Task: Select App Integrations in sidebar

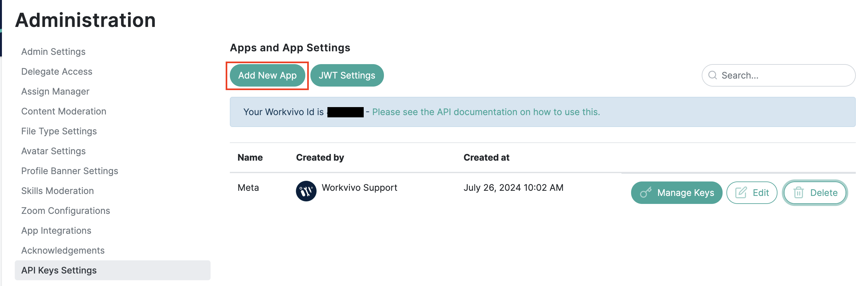Action: point(56,230)
